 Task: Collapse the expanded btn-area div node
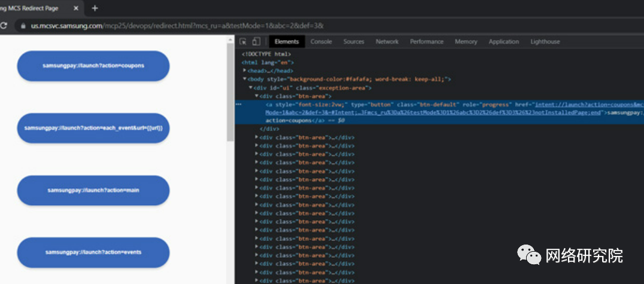[257, 96]
